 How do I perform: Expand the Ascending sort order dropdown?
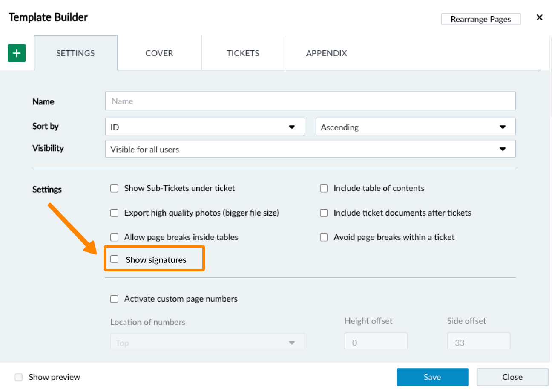415,127
